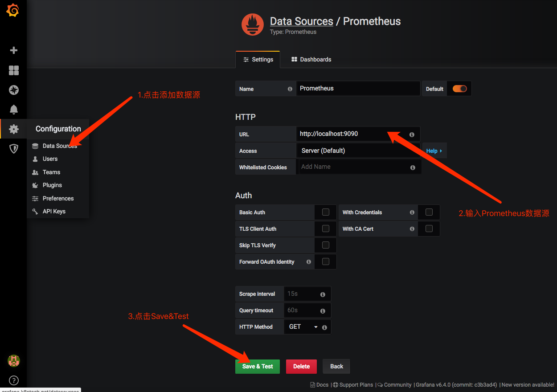557x392 pixels.
Task: Open Server Admin via the shield icon
Action: tap(13, 148)
